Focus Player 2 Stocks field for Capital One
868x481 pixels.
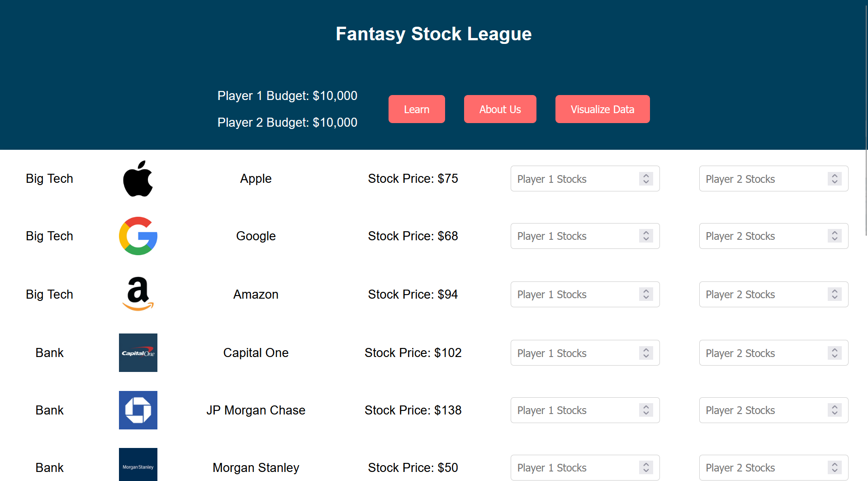[763, 353]
